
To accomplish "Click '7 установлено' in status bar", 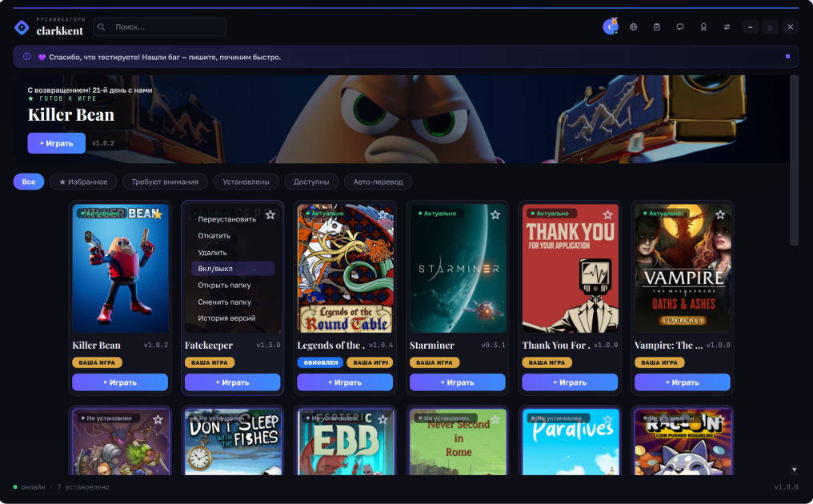I will click(83, 487).
